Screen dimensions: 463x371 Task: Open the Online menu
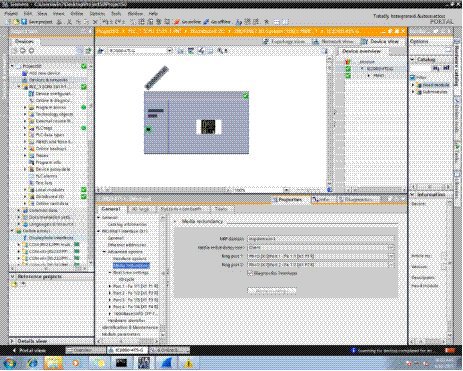point(77,14)
